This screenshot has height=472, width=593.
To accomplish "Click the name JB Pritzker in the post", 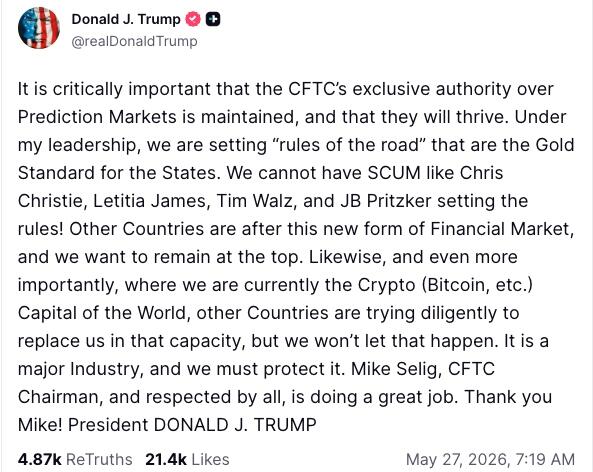I will [x=385, y=201].
